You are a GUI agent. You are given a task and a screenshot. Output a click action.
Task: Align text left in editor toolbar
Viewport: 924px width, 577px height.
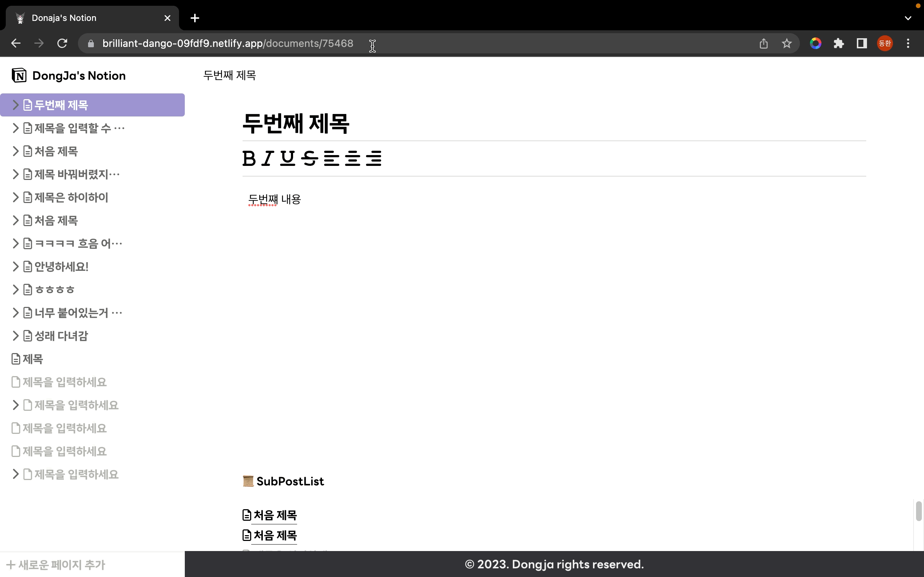331,158
